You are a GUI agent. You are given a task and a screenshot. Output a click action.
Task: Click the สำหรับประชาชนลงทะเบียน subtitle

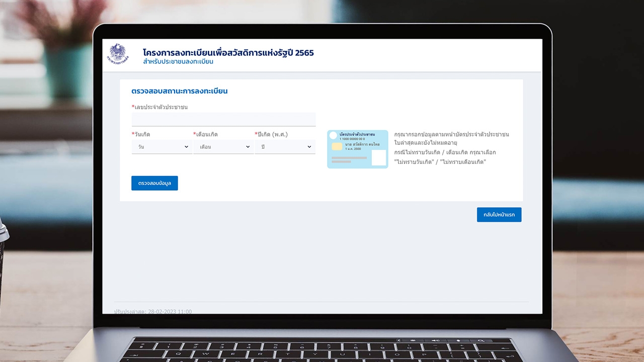(178, 62)
